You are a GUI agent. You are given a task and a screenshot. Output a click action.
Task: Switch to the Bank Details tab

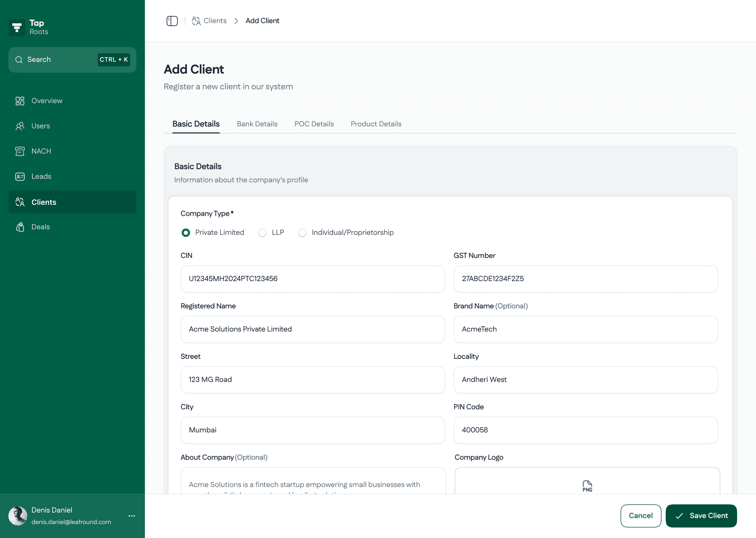tap(257, 124)
